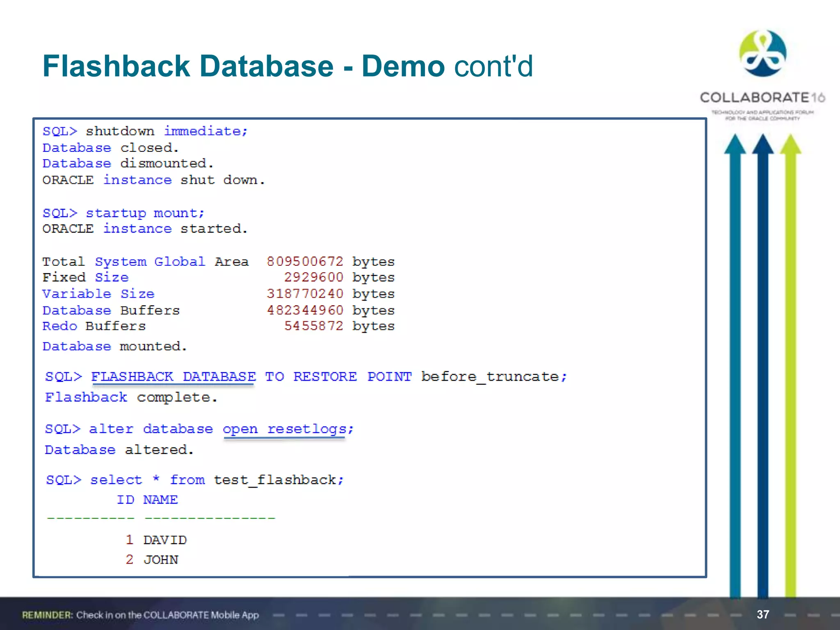Click the 'Database altered.' line
Image resolution: width=840 pixels, height=630 pixels.
[x=119, y=450]
